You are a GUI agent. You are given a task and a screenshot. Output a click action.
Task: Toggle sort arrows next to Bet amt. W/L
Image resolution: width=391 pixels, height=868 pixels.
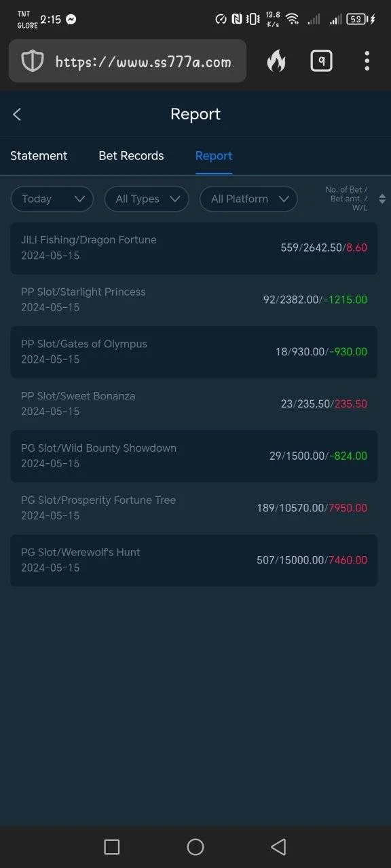382,199
